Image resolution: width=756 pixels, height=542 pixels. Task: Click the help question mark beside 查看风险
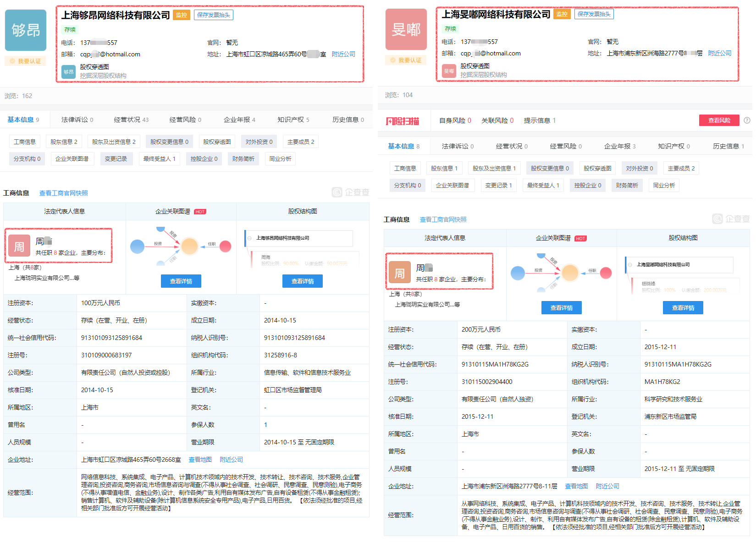point(747,120)
